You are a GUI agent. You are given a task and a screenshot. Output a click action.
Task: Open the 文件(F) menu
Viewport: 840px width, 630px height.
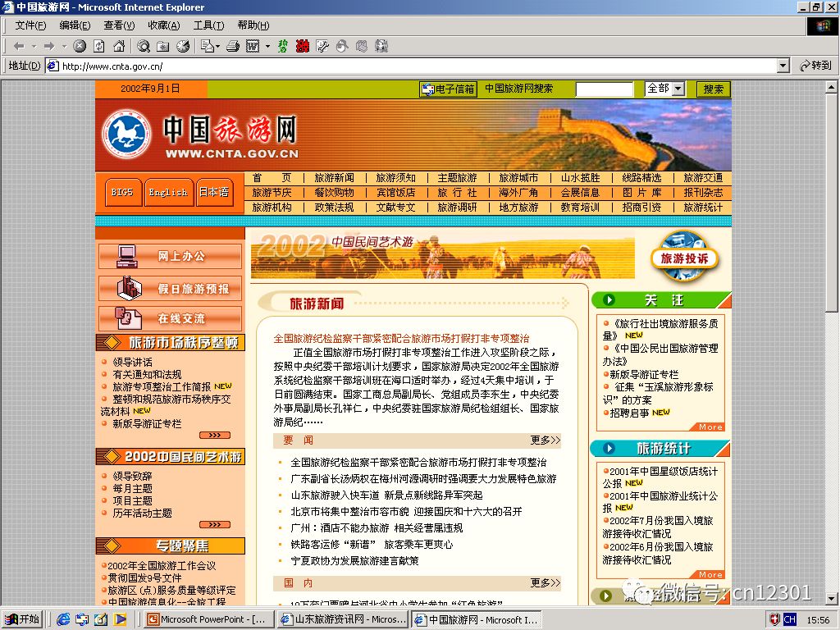click(x=30, y=25)
